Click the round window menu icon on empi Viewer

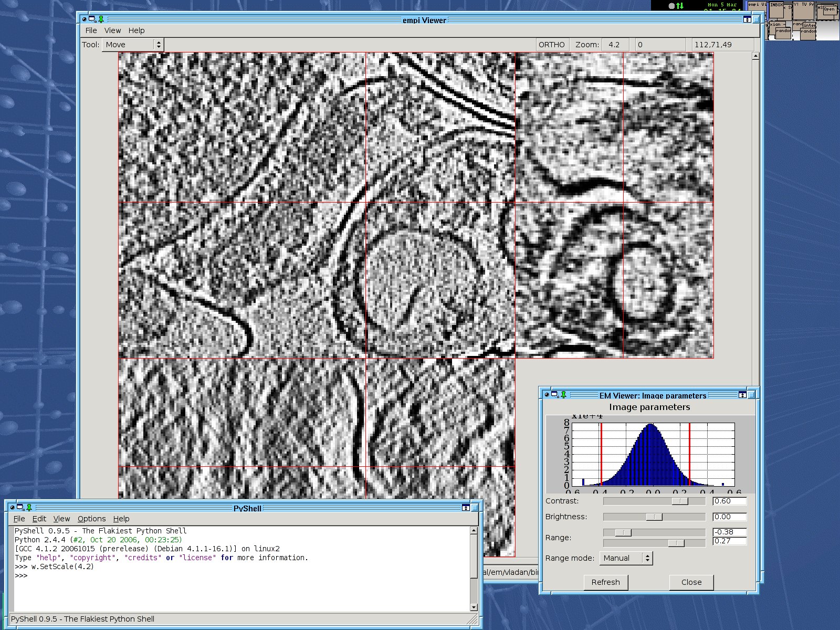(x=84, y=19)
